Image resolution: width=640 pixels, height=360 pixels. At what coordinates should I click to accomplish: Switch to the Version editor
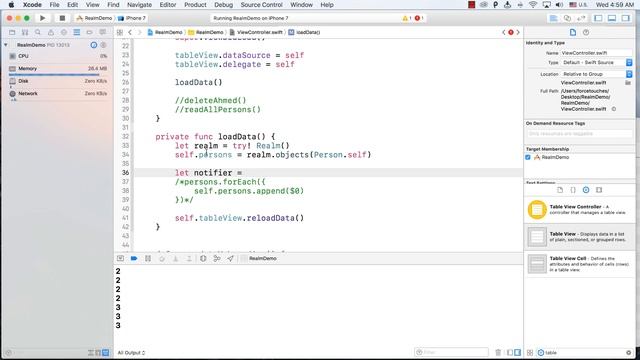[x=581, y=18]
